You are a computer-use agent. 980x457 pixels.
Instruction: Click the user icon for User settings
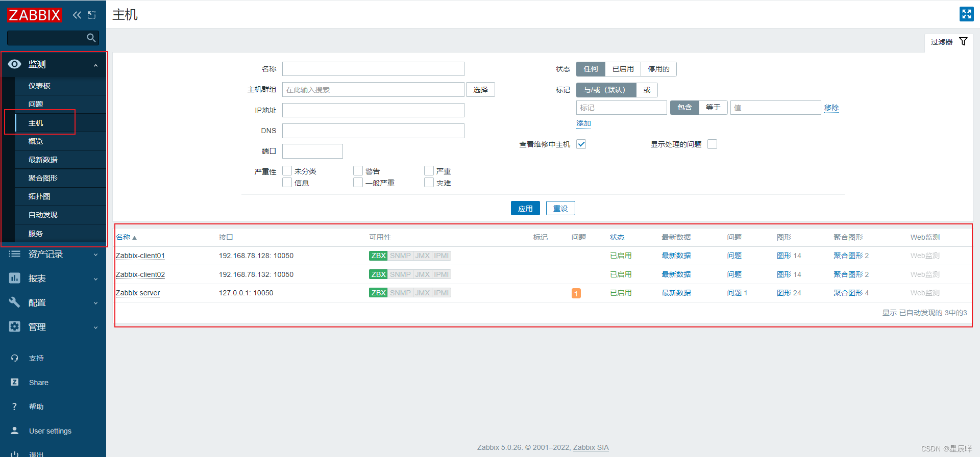(14, 430)
